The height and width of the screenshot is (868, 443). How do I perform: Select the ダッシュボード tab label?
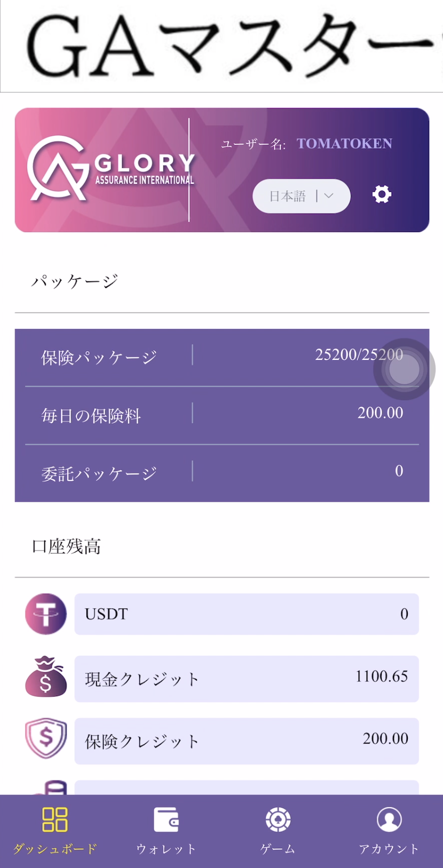[x=55, y=849]
